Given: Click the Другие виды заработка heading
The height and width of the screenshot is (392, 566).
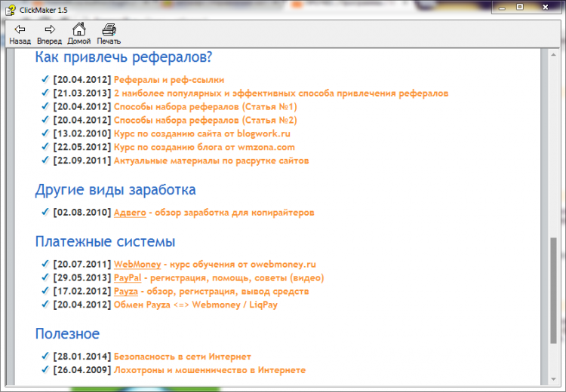Looking at the screenshot, I should tap(115, 190).
